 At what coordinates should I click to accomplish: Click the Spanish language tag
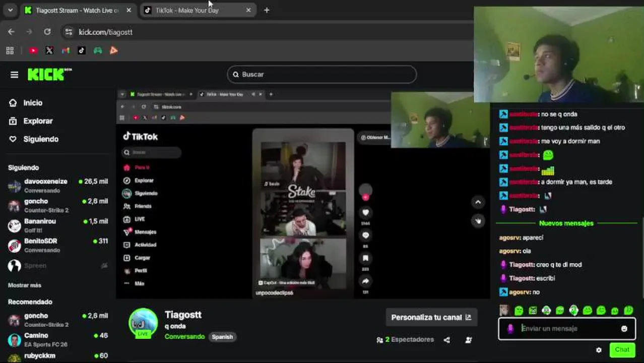click(x=222, y=337)
